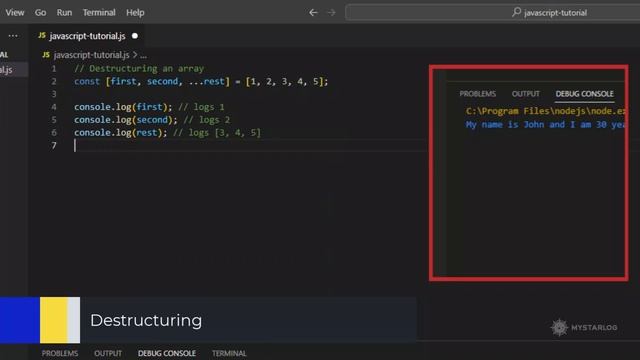Click the word "const" on line 2
640x360 pixels.
(87, 81)
